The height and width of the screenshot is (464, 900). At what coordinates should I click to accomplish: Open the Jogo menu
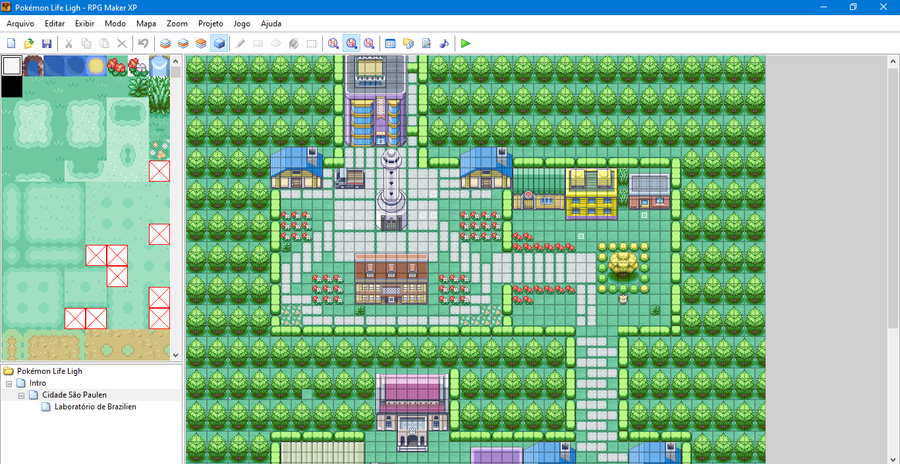tap(242, 24)
